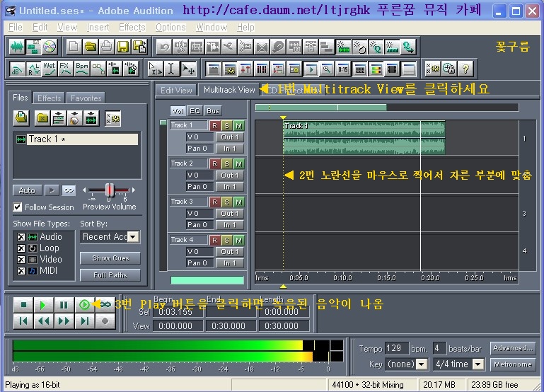Click Track 3 In 1 input button
The image size is (544, 392).
[x=230, y=225]
